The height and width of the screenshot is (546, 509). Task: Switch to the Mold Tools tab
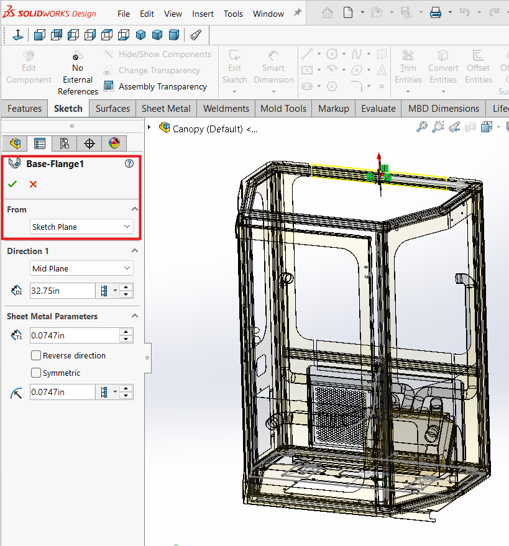283,109
